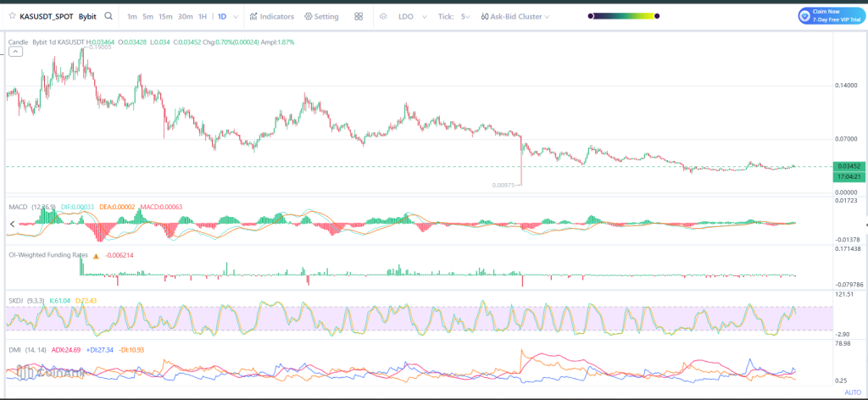
Task: Add KASUSDT_SPOT to favorites with star icon
Action: 11,16
